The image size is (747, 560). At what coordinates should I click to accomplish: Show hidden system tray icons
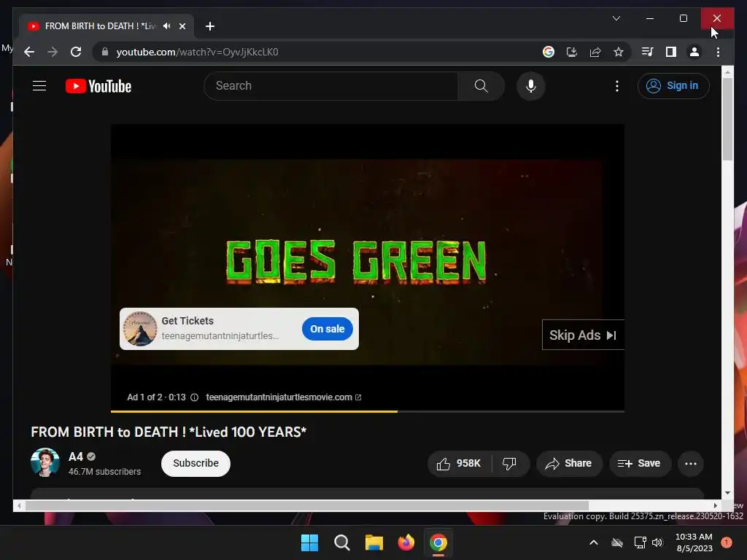594,542
